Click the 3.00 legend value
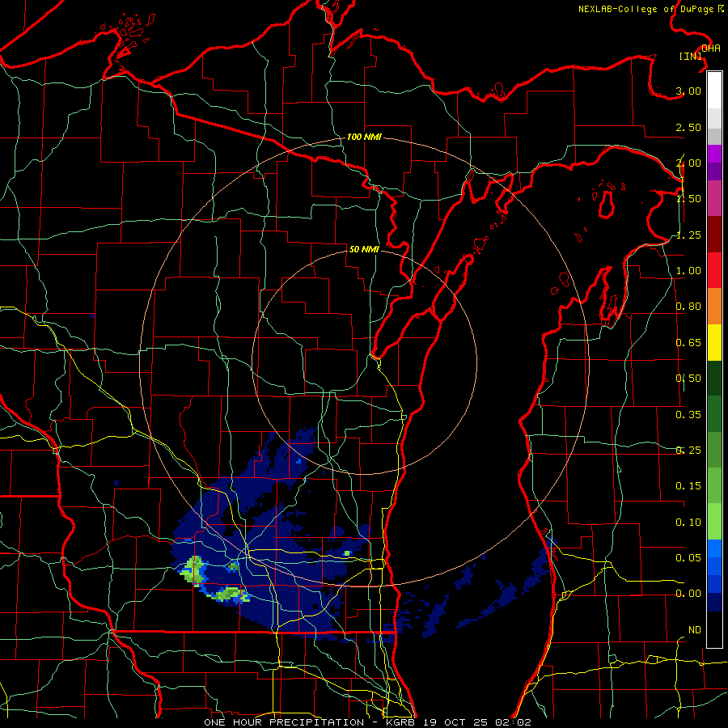This screenshot has height=728, width=728. pyautogui.click(x=688, y=91)
